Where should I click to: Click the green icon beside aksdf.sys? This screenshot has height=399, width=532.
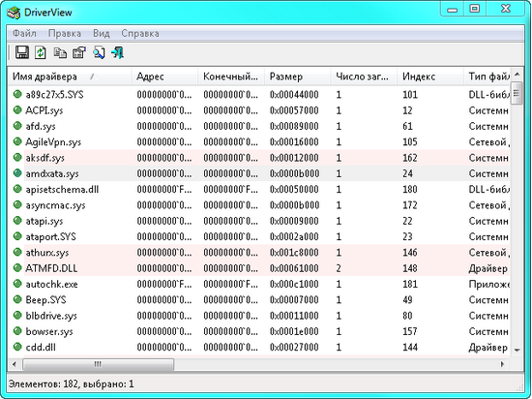pos(17,157)
